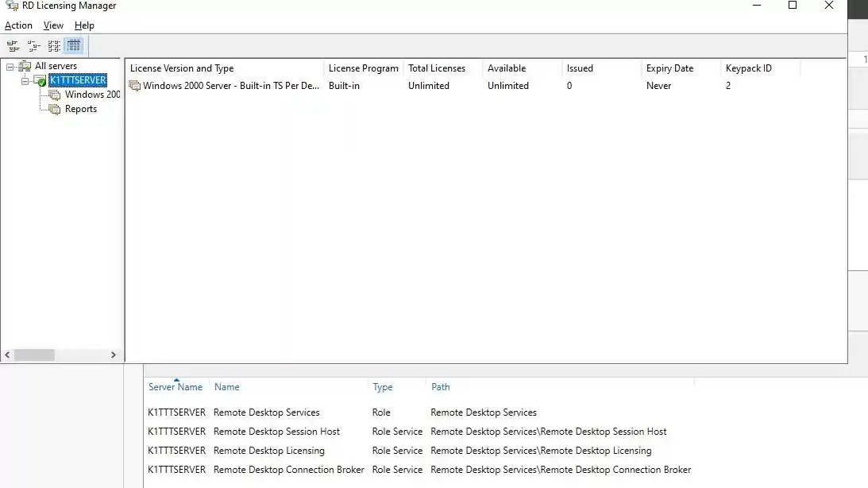
Task: Select the Details view toolbar icon
Action: click(74, 46)
